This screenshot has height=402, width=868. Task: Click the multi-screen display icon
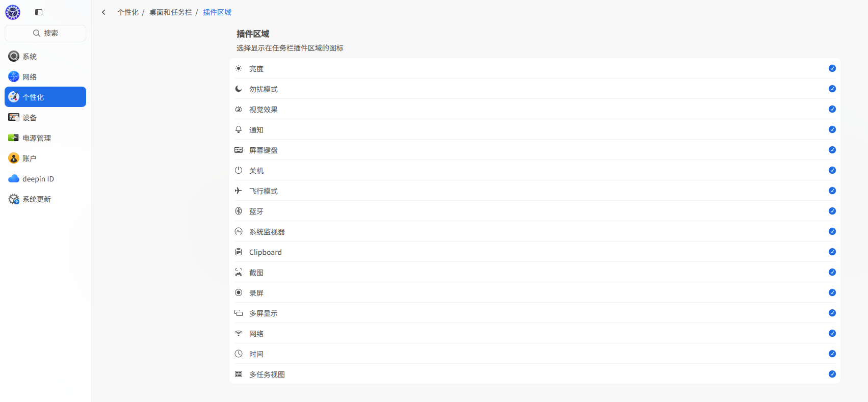point(239,313)
